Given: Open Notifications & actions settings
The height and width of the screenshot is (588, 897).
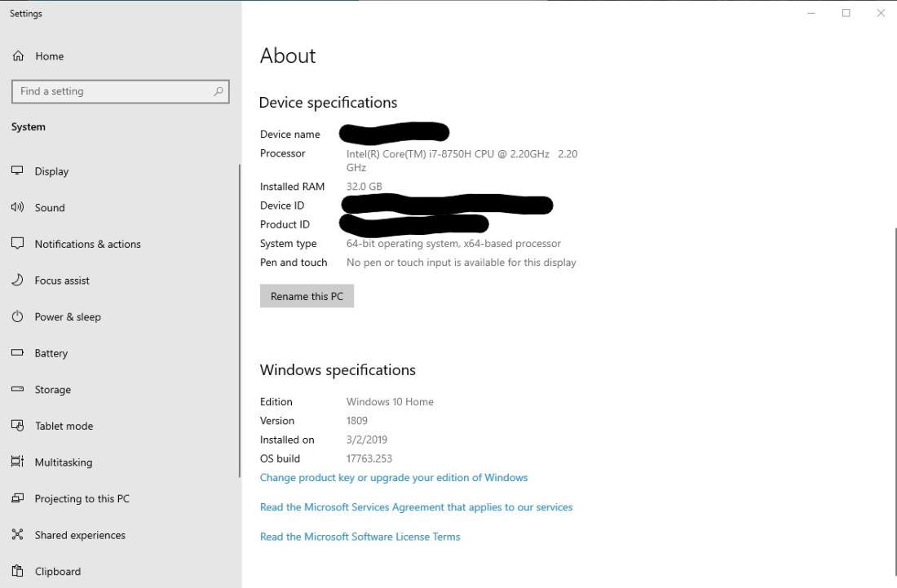Looking at the screenshot, I should tap(86, 244).
